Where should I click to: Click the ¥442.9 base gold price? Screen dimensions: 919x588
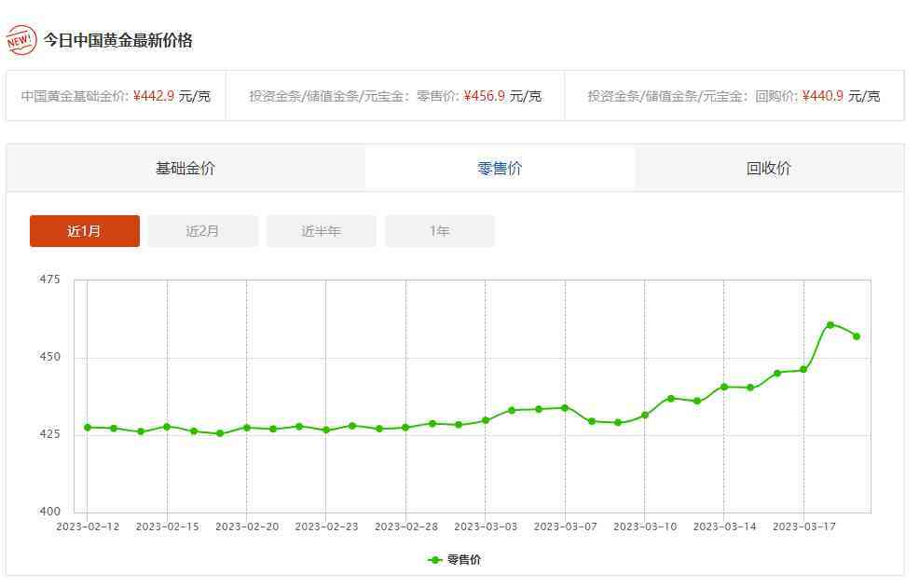pos(154,96)
